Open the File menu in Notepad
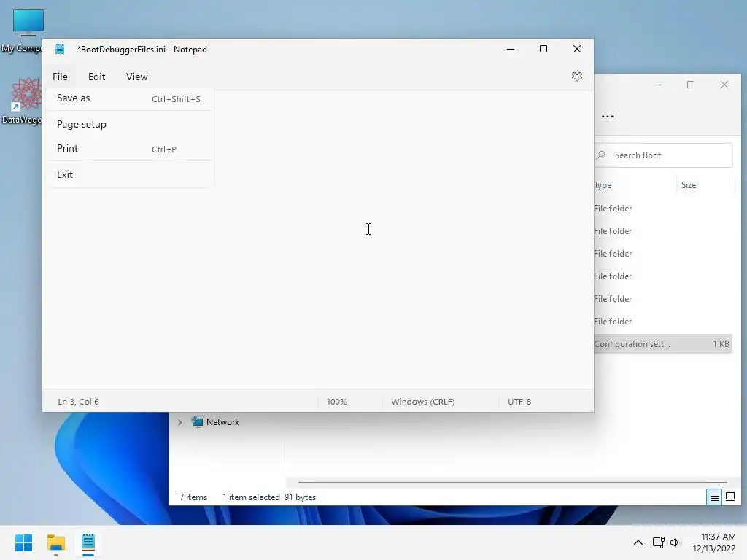Image resolution: width=747 pixels, height=560 pixels. [x=60, y=77]
